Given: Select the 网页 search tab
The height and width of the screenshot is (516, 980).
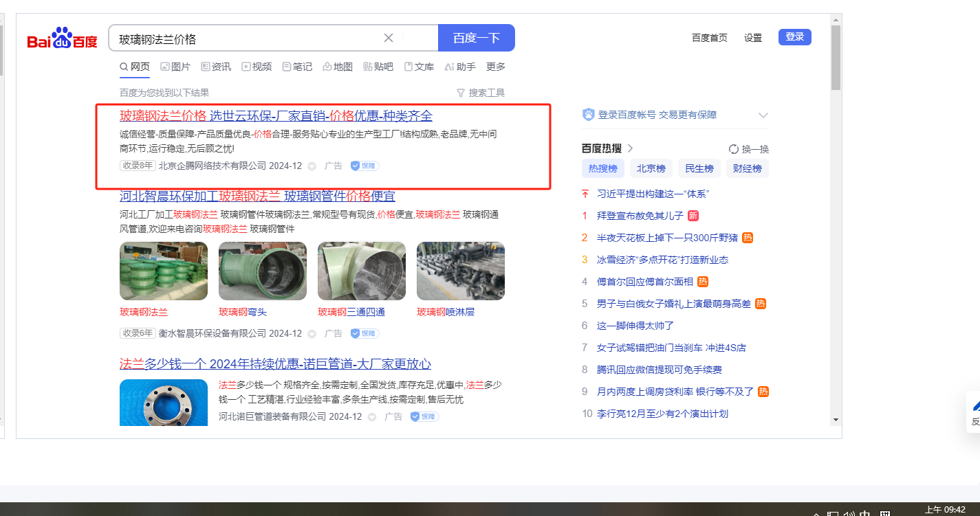Looking at the screenshot, I should coord(135,67).
